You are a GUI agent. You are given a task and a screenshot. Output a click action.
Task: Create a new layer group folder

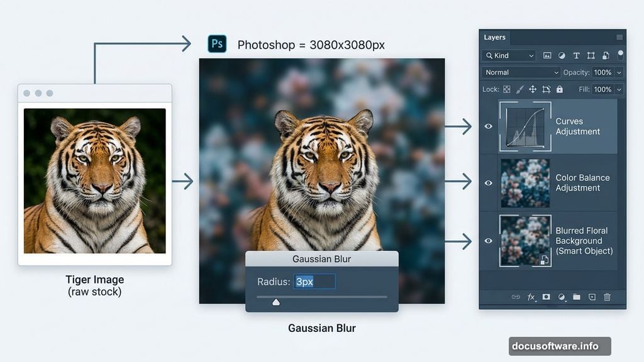[577, 297]
